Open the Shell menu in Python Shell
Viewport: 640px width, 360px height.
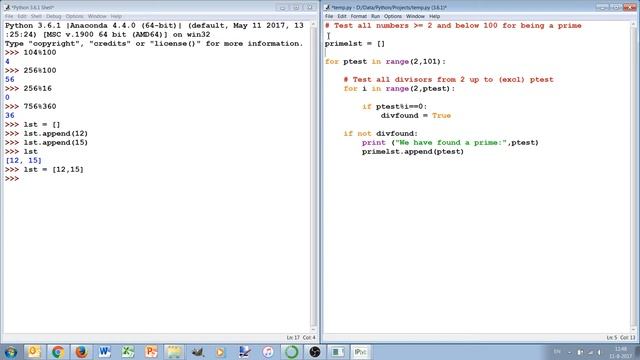[x=36, y=16]
